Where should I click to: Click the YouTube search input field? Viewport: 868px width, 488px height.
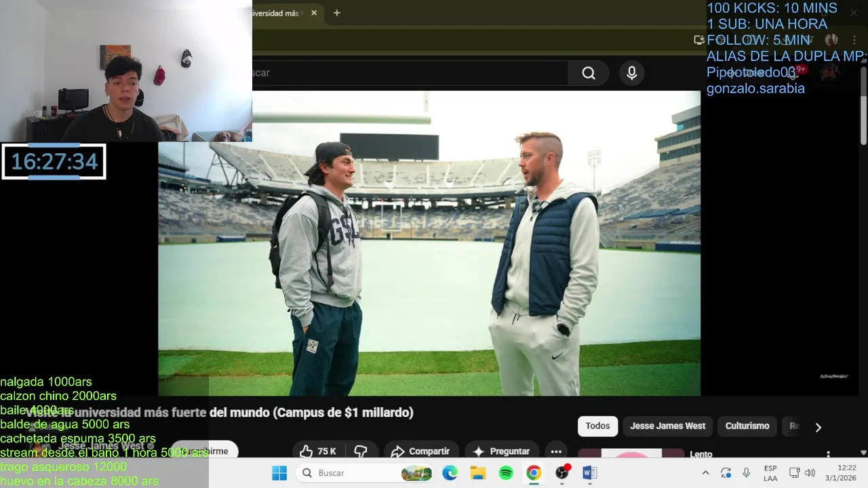(x=410, y=73)
